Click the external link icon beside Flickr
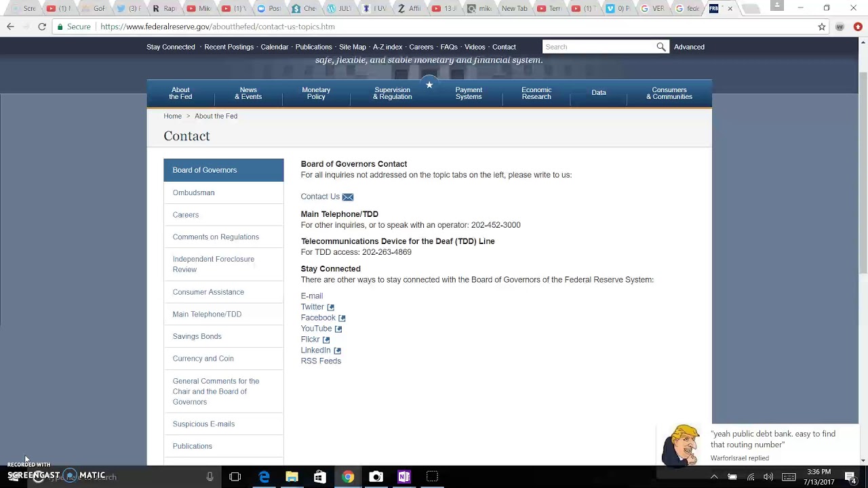Viewport: 868px width, 488px height. click(x=326, y=340)
